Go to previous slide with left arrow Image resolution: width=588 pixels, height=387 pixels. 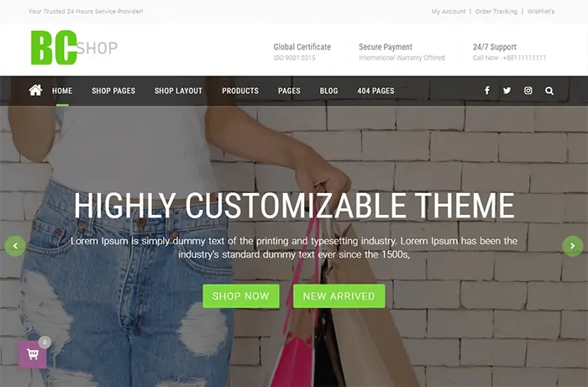point(15,246)
